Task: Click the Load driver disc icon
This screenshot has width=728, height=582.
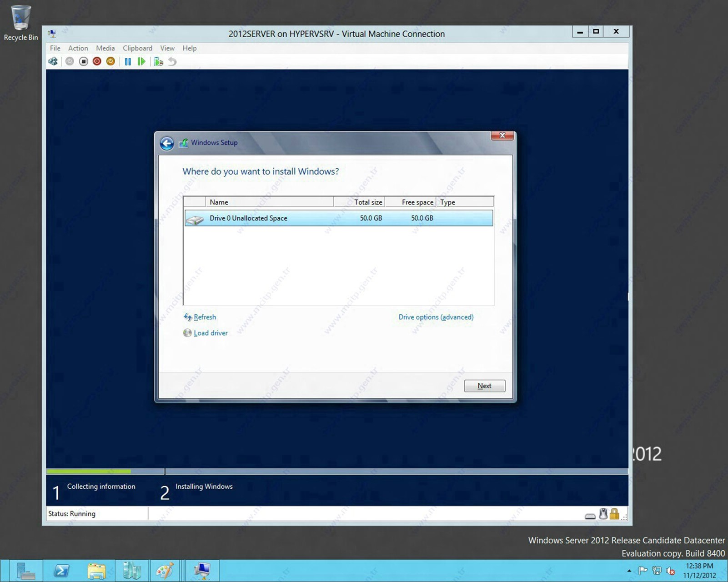Action: (x=187, y=333)
